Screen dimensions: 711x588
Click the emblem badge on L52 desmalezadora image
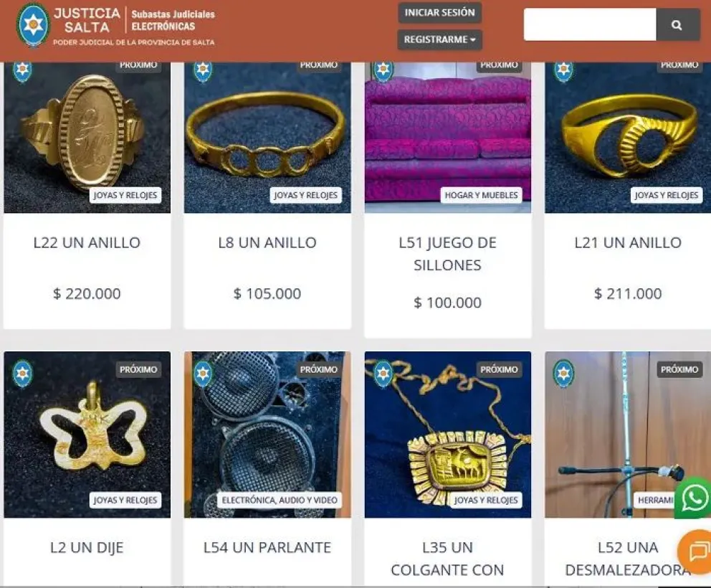[x=563, y=374]
